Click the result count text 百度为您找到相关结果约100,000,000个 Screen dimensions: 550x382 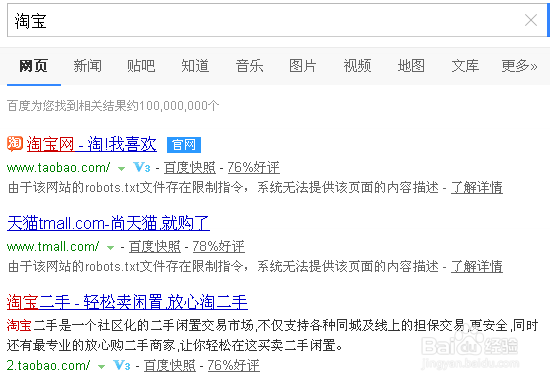pyautogui.click(x=113, y=106)
